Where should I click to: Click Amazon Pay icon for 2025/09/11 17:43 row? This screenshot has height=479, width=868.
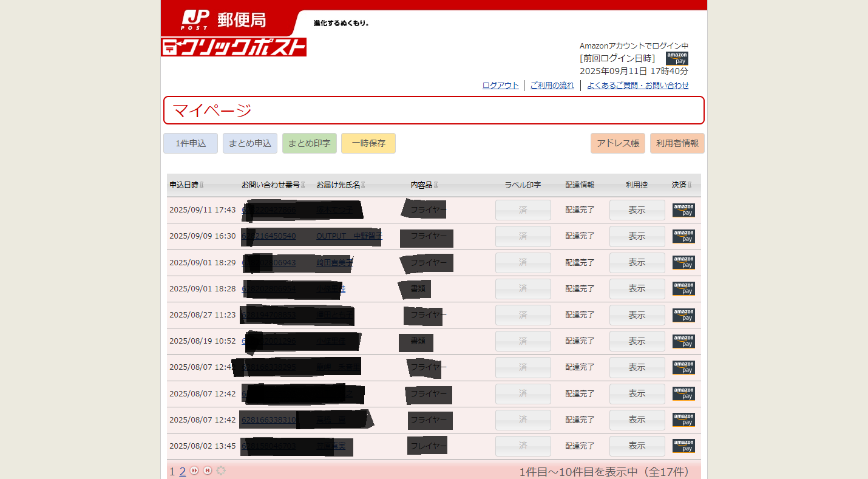click(683, 210)
